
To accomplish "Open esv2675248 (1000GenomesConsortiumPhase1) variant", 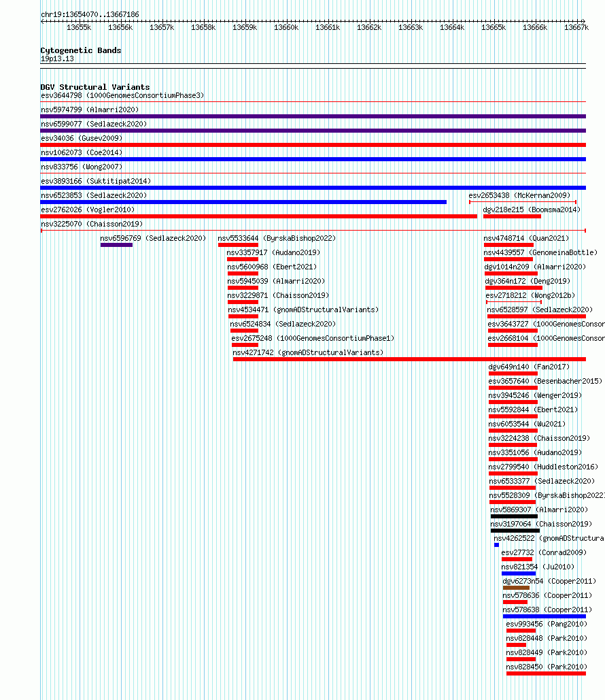I will pyautogui.click(x=313, y=338).
